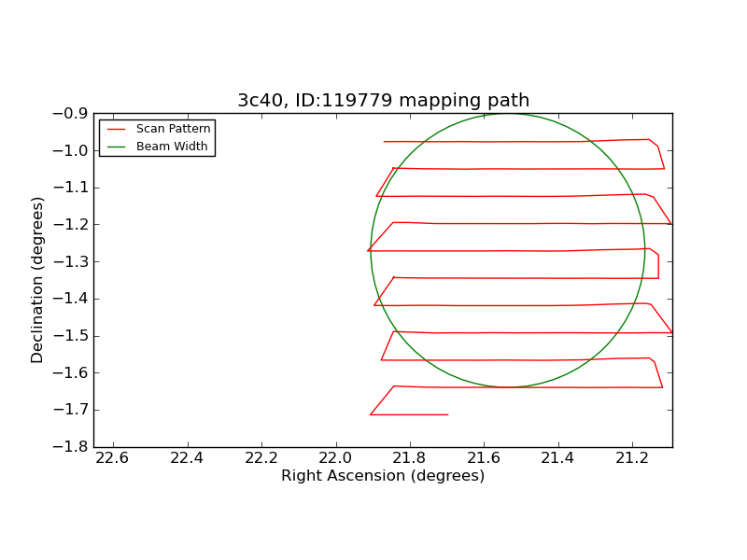Click the x-axis tick label 21.8
Screen dimensions: 747x560
[409, 458]
